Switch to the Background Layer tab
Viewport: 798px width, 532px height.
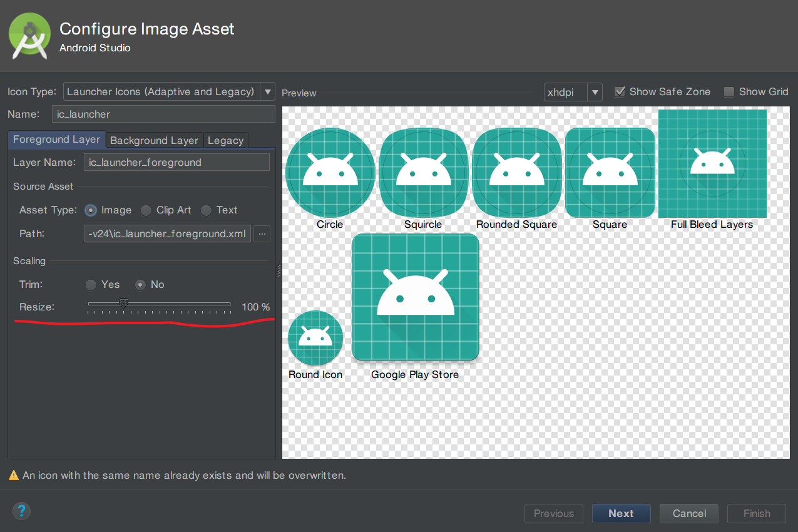pyautogui.click(x=153, y=140)
